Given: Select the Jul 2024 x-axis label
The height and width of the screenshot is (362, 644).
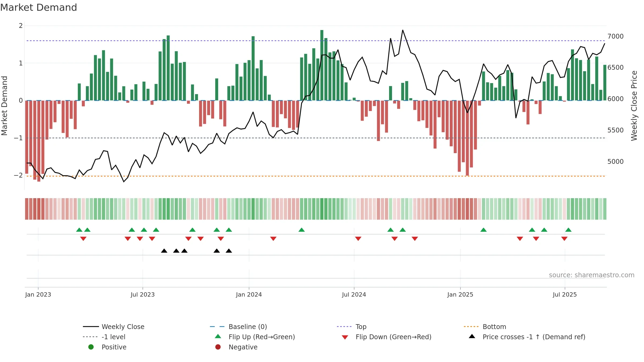Looking at the screenshot, I should 354,294.
